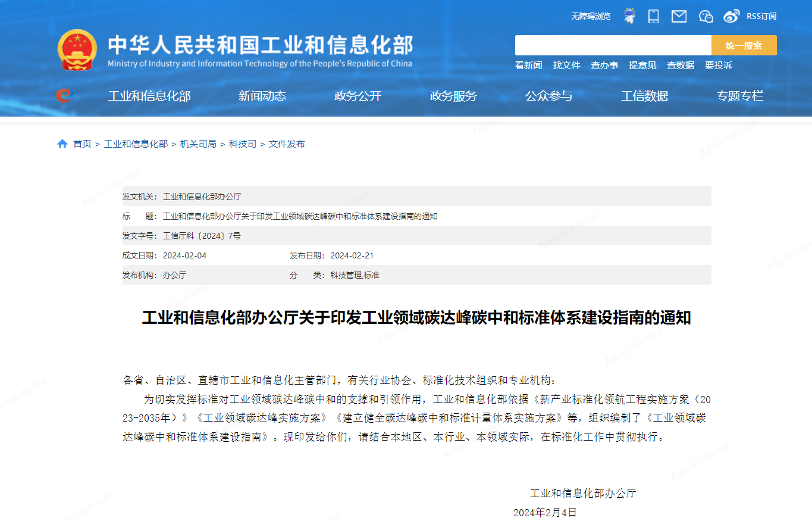Open the 政务公开 navigation menu

coord(358,96)
